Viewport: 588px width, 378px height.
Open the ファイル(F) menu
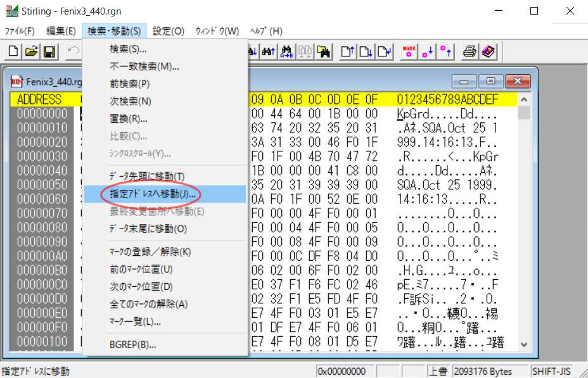coord(20,31)
